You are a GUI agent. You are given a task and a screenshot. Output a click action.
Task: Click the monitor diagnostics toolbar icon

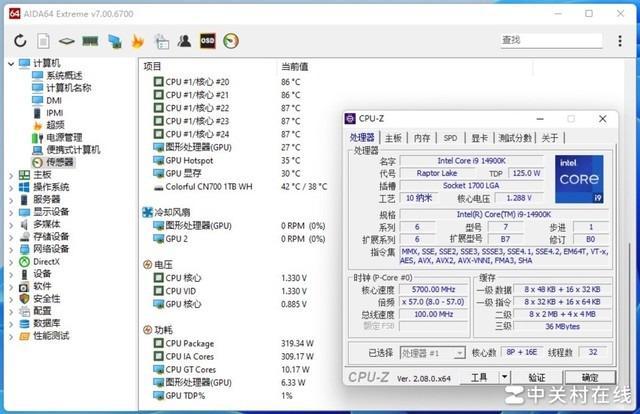click(115, 41)
